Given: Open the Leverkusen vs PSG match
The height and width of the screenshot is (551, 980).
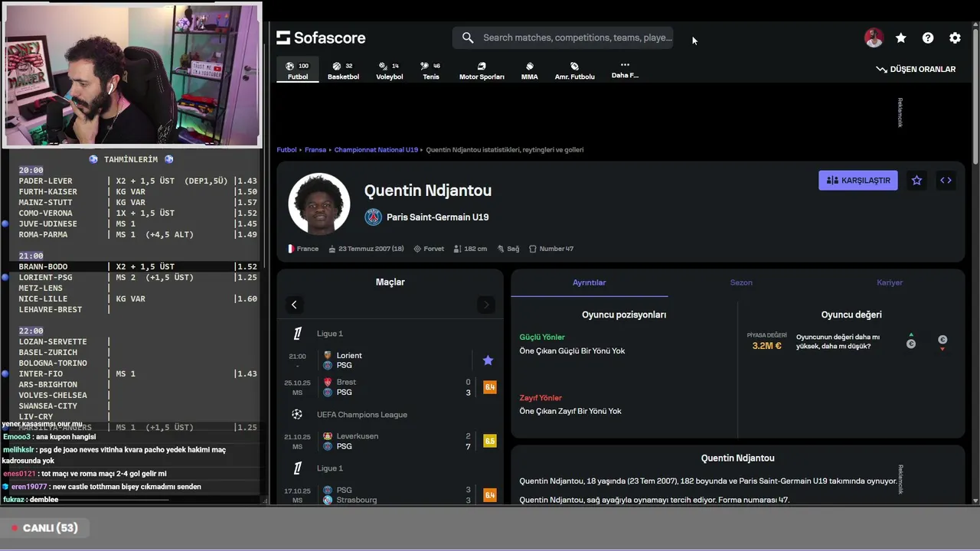Looking at the screenshot, I should point(390,442).
